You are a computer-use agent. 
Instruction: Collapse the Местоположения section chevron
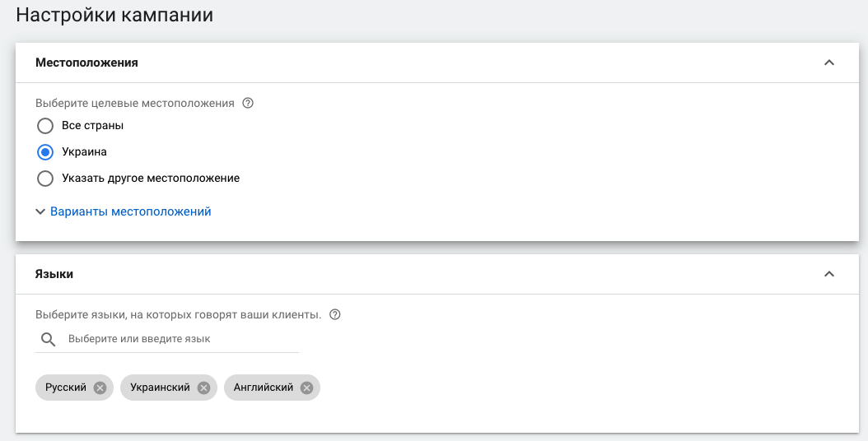(x=829, y=63)
